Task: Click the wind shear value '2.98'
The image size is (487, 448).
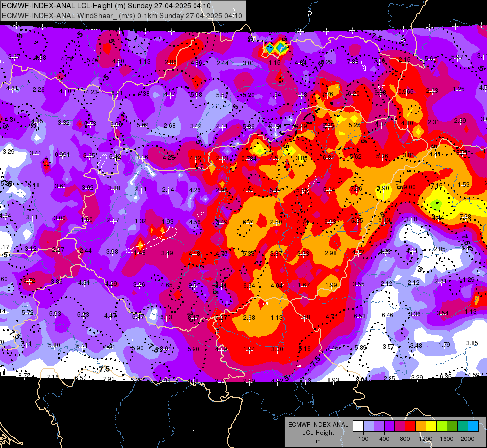Action: pos(330,253)
